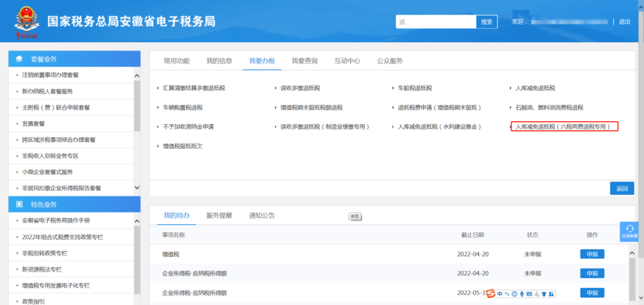The width and height of the screenshot is (644, 305).
Task: Toggle Sogou punctuation mode icon
Action: pyautogui.click(x=507, y=294)
